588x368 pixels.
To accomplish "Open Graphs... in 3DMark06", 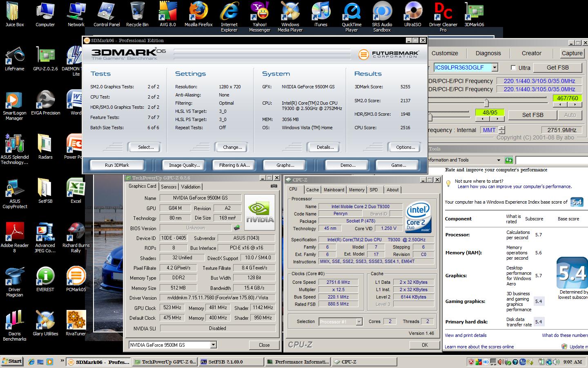I will point(285,165).
